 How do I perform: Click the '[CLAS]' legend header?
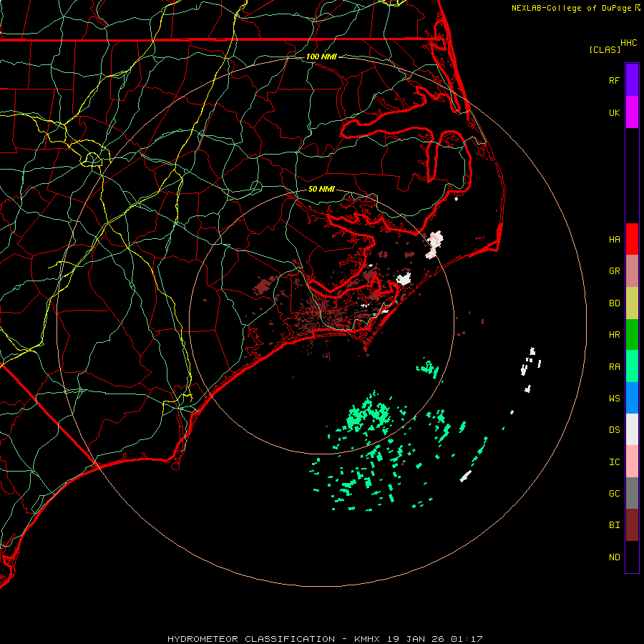pyautogui.click(x=605, y=49)
